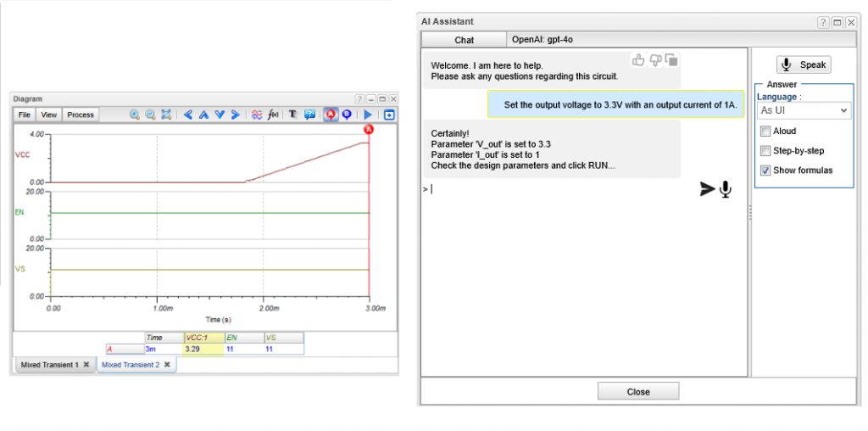Image resolution: width=868 pixels, height=431 pixels.
Task: Close the Mixed Transient 1 tab
Action: coord(86,365)
